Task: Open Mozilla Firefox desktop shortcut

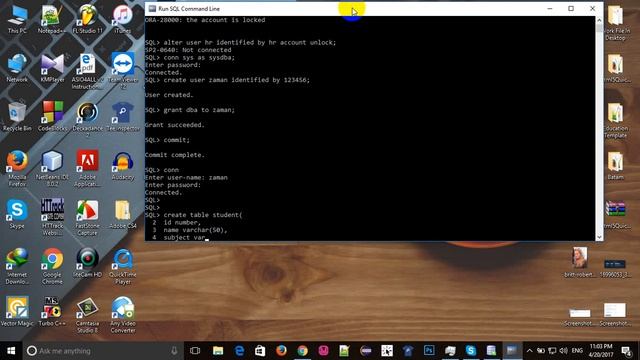Action: pos(17,169)
